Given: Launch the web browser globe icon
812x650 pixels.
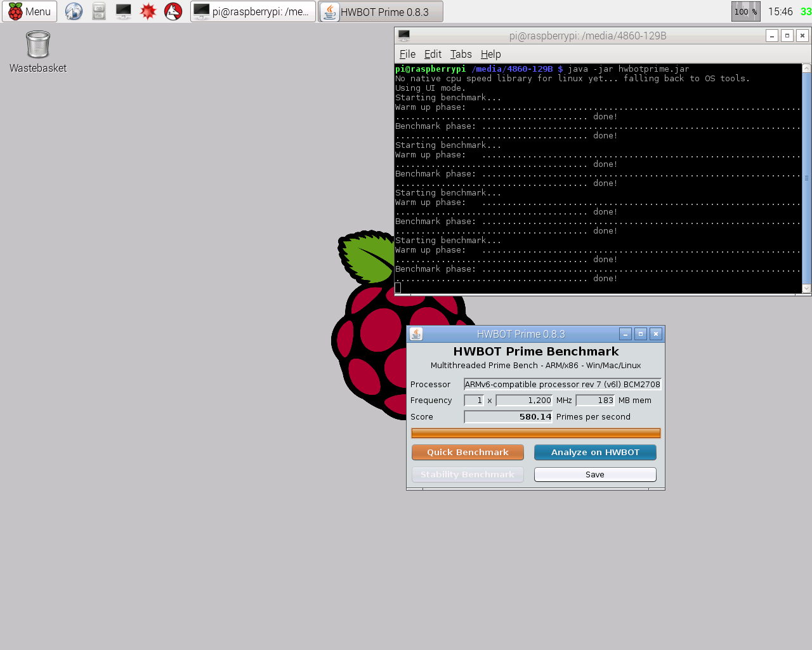Looking at the screenshot, I should coord(74,11).
